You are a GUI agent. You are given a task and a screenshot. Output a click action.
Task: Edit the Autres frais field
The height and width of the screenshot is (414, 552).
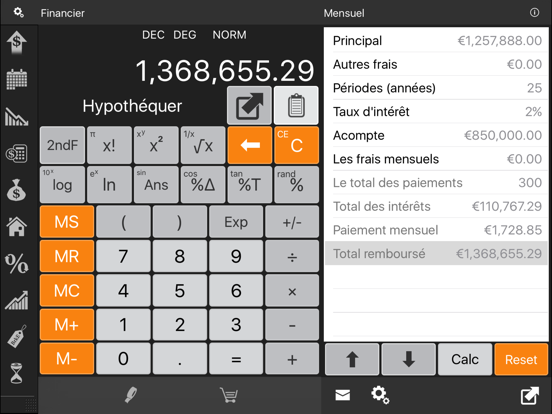[x=437, y=64]
